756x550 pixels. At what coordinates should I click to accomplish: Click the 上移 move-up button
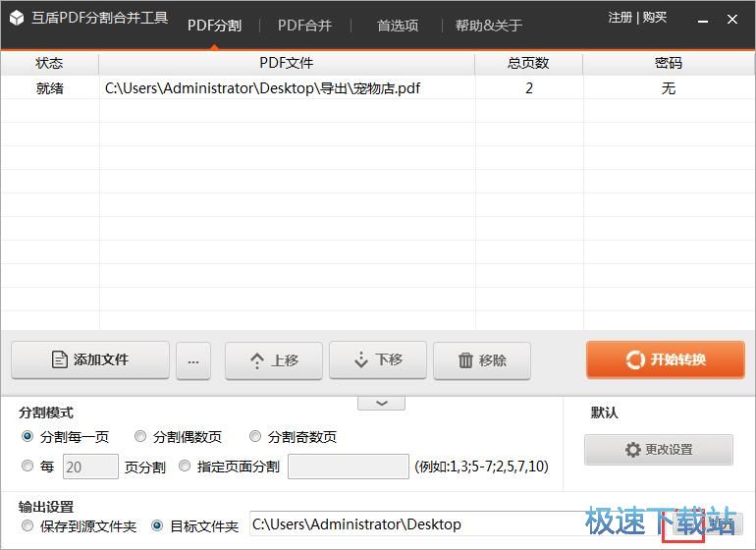pos(273,360)
